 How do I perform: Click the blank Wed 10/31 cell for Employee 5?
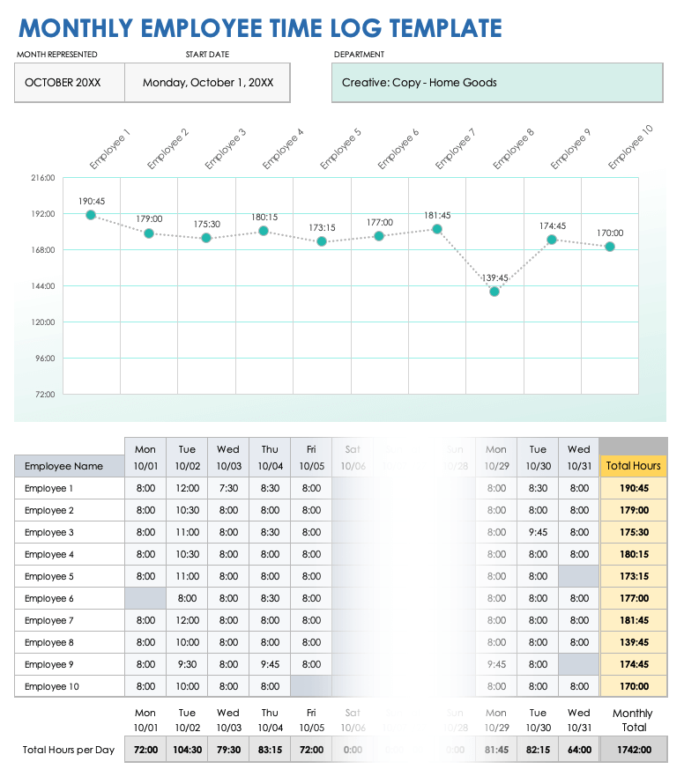(x=578, y=576)
